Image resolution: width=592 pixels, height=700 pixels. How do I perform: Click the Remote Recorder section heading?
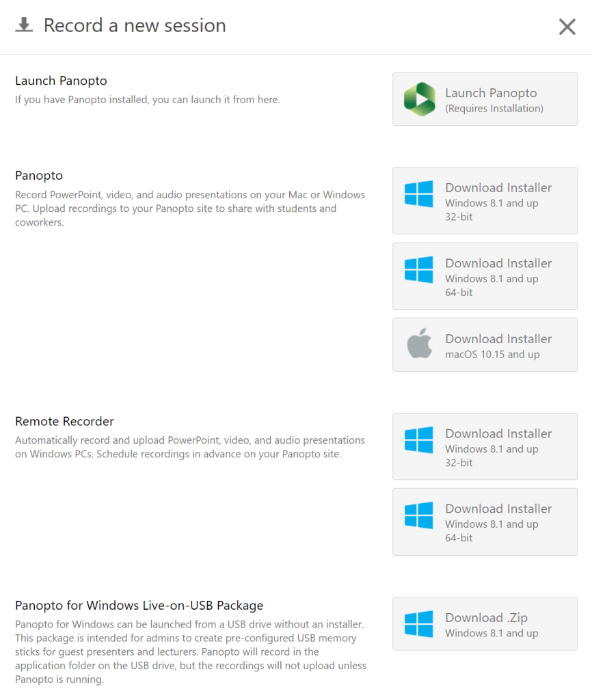64,421
